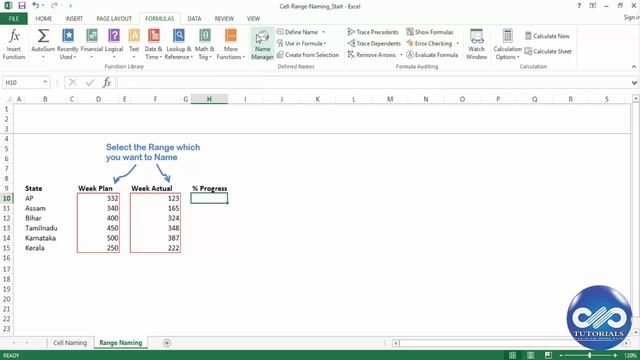Click the Undo icon
Image resolution: width=640 pixels, height=360 pixels.
pos(36,6)
